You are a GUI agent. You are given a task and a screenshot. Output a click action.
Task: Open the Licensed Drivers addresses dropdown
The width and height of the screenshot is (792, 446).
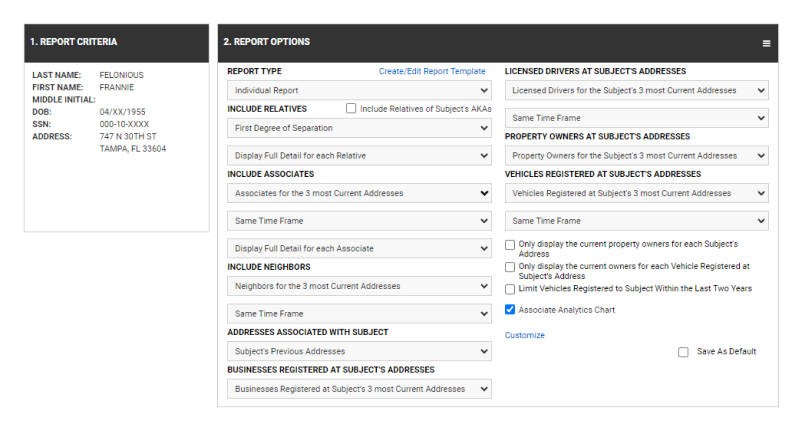pos(636,90)
